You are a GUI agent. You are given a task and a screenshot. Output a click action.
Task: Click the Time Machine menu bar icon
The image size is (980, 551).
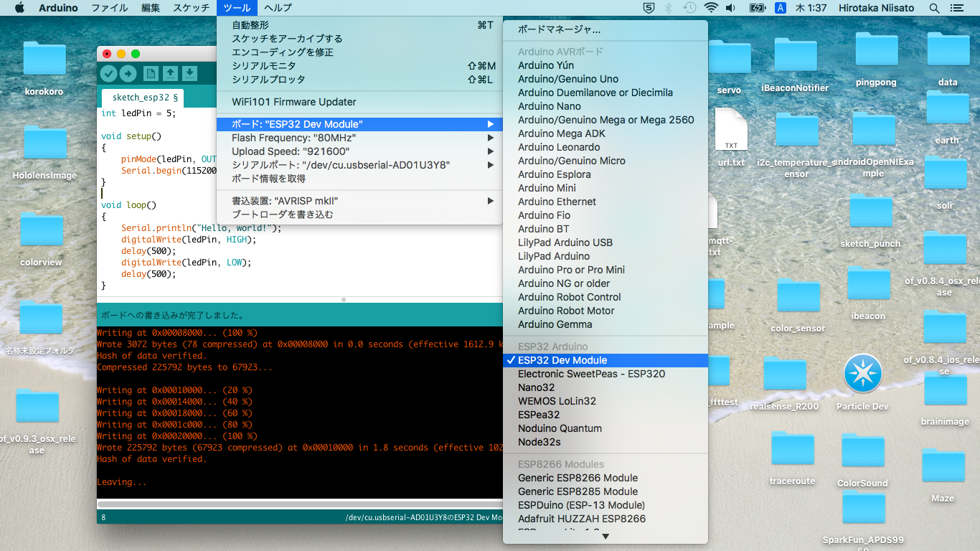point(689,8)
